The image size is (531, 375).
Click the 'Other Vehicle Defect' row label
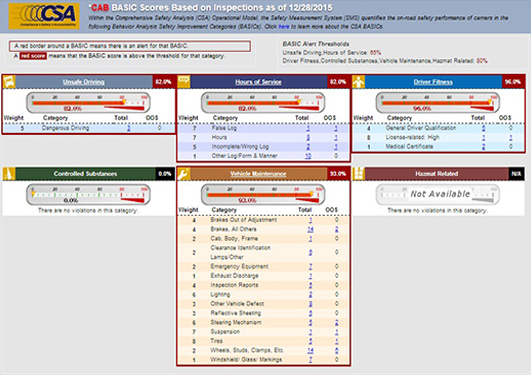(x=237, y=304)
